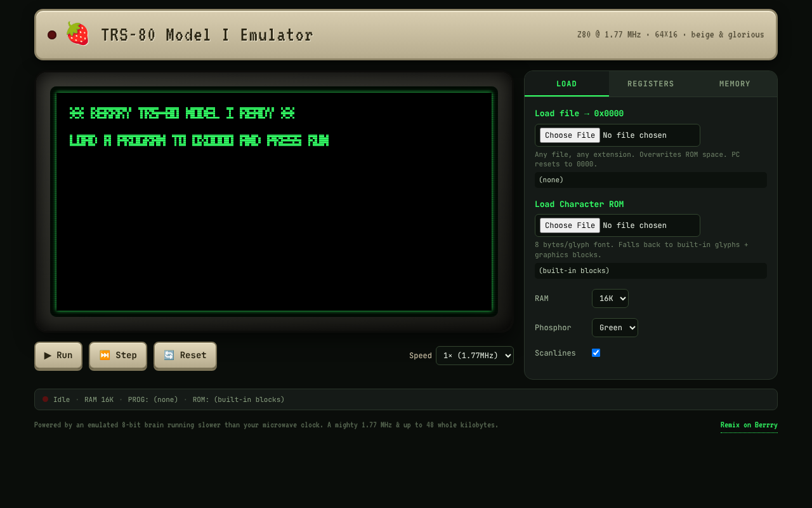This screenshot has width=812, height=508.
Task: Click the Z80 @ 1.77 MHz header text
Action: (671, 34)
